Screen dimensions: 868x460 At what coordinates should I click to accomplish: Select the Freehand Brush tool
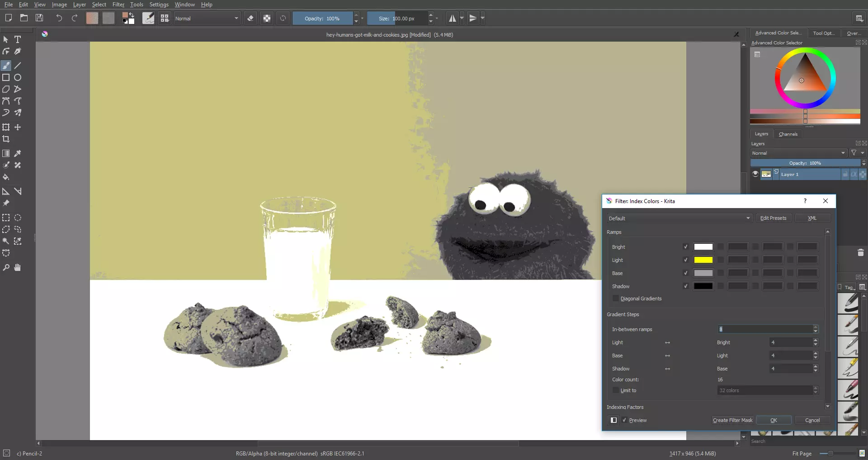6,66
